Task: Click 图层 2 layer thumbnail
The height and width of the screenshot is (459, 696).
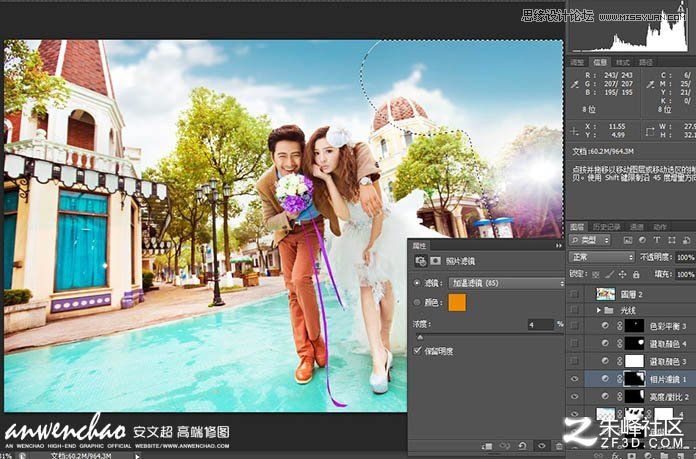Action: [x=605, y=293]
